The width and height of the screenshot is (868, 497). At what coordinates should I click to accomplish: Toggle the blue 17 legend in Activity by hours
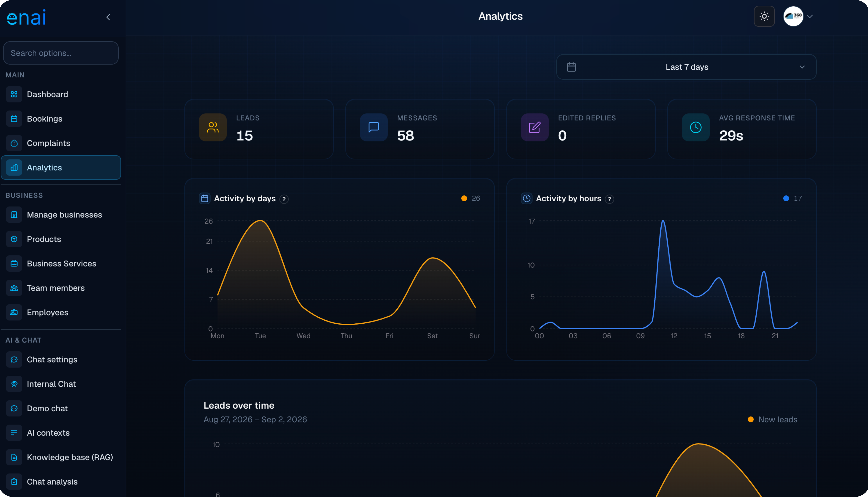793,198
